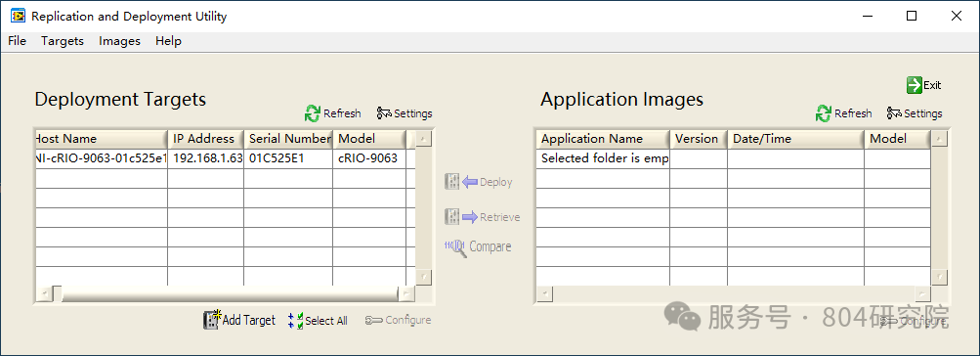The height and width of the screenshot is (356, 980).
Task: Click Application Images horizontal scrollbar right arrow
Action: coord(922,293)
